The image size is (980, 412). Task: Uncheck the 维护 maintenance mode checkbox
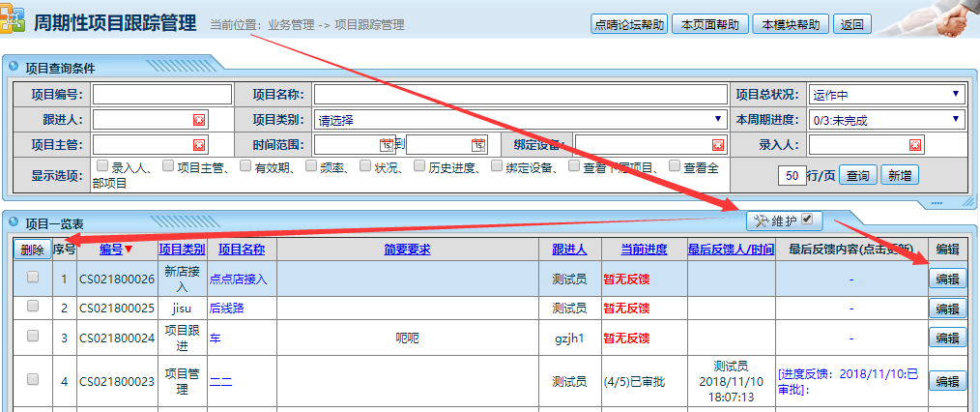tap(807, 221)
